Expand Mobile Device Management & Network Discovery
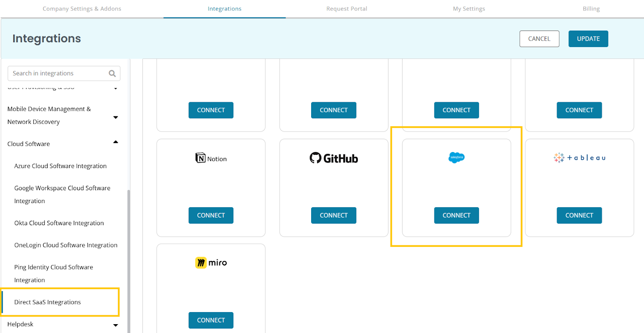This screenshot has height=333, width=644. click(x=116, y=117)
